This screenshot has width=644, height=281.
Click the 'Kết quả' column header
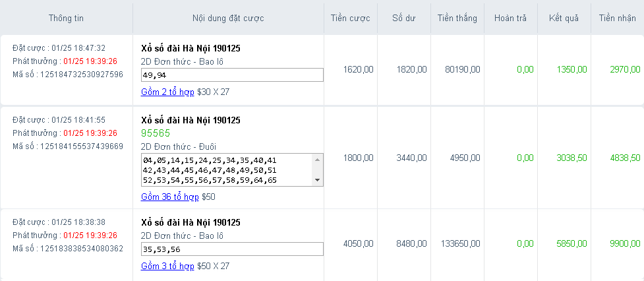click(x=564, y=17)
